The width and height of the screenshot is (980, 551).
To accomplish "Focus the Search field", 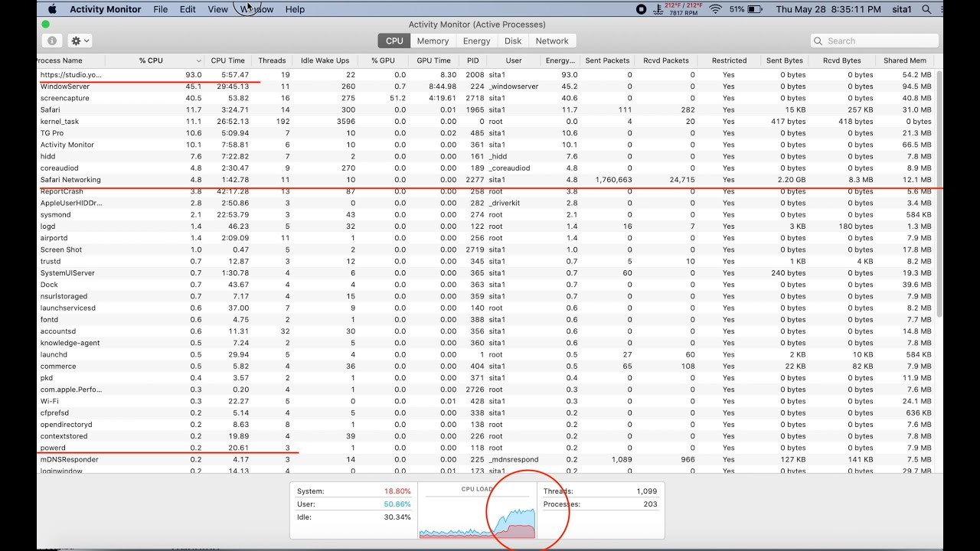I will [874, 41].
